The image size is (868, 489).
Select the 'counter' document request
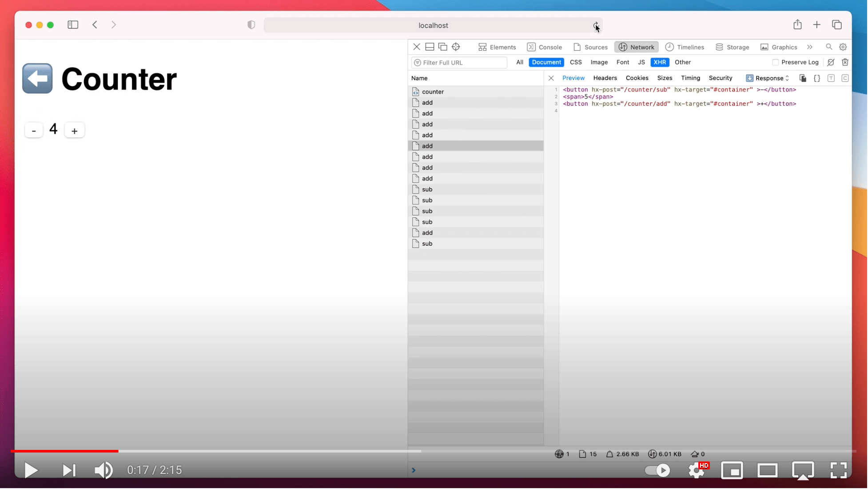tap(433, 91)
